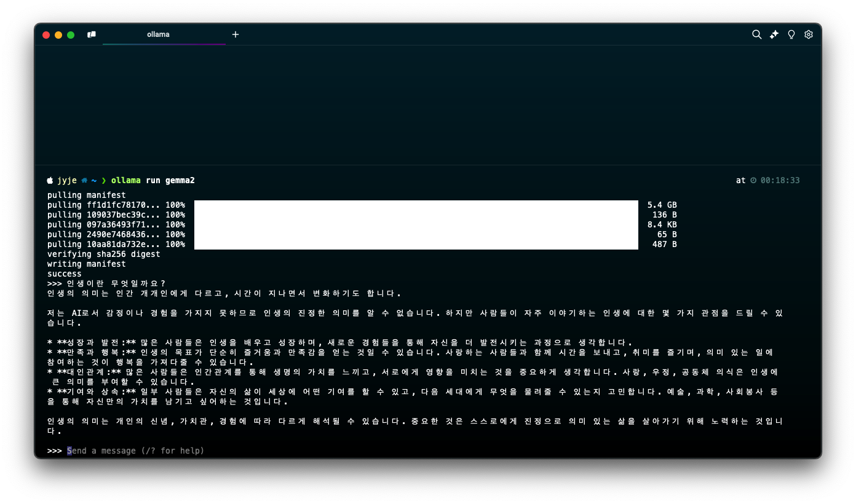The image size is (856, 504).
Task: Click 'pulling 109037bec39c... 100%' line
Action: (x=116, y=215)
